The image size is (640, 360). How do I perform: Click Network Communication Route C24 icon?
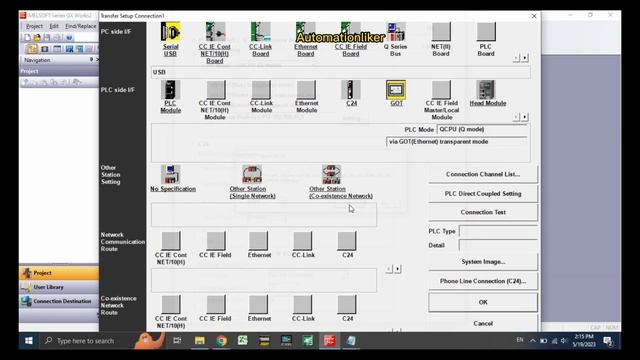[347, 241]
